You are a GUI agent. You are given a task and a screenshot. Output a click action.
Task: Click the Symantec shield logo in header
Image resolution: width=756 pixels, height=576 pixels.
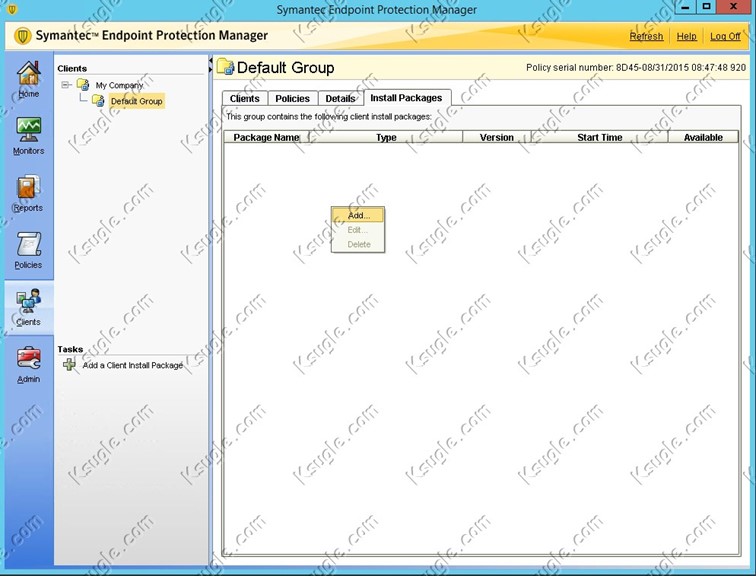coord(22,36)
